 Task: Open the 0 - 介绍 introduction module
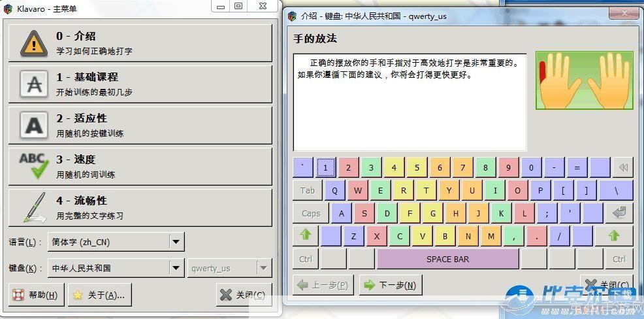pyautogui.click(x=140, y=43)
